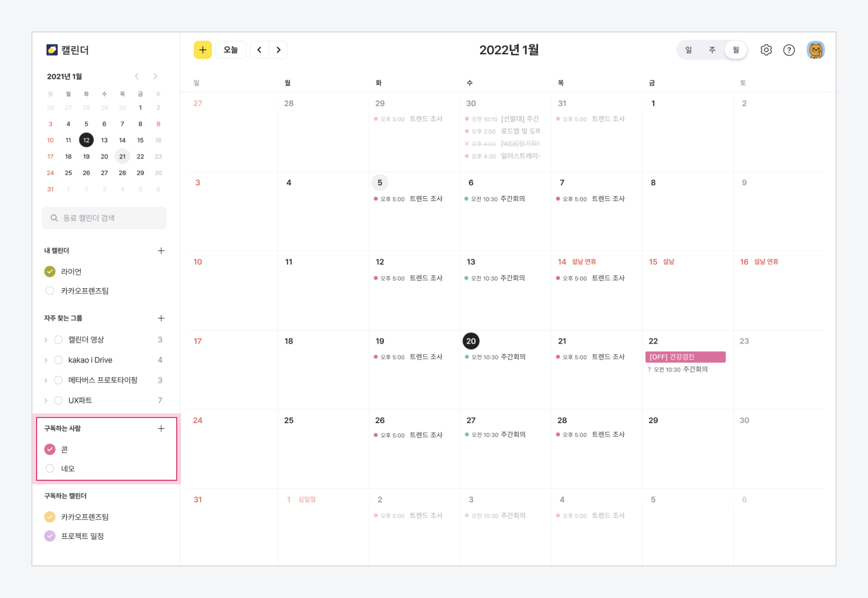Expand the UX파트 group
868x598 pixels.
(x=46, y=401)
